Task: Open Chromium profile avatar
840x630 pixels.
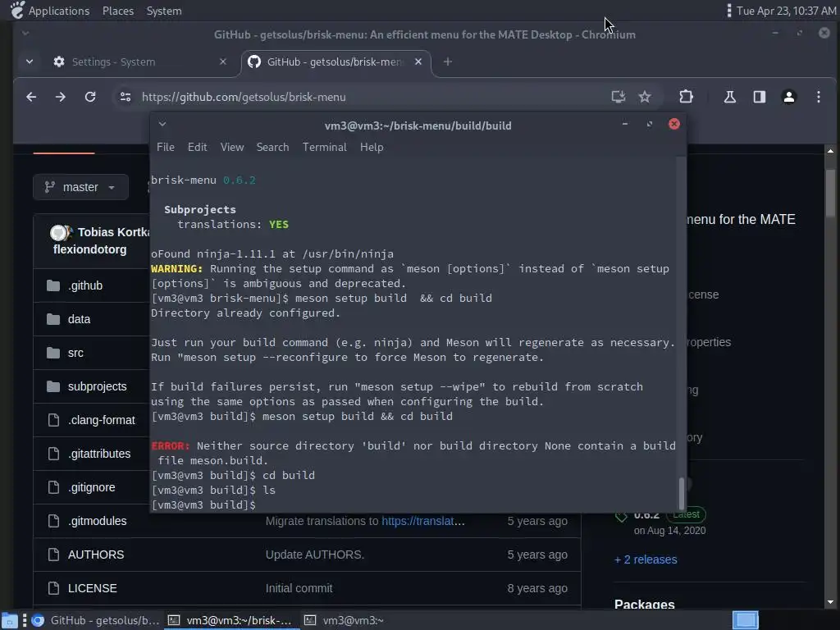Action: (788, 97)
